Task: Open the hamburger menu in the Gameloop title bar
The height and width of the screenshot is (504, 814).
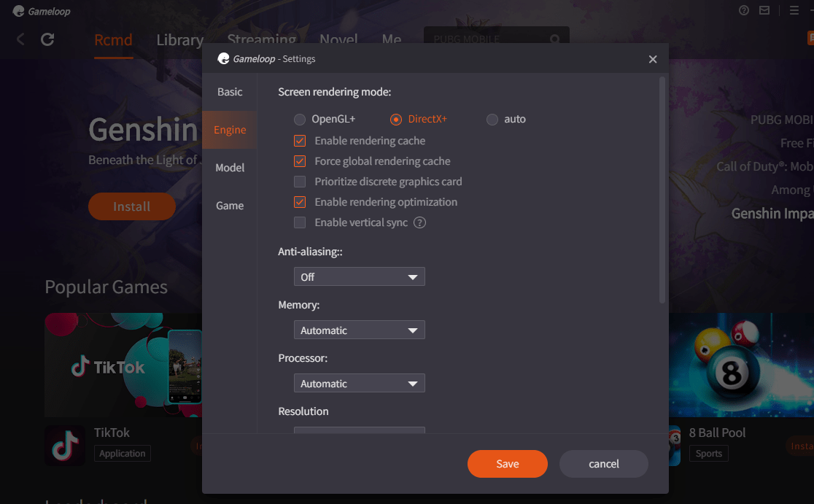Action: click(x=794, y=10)
